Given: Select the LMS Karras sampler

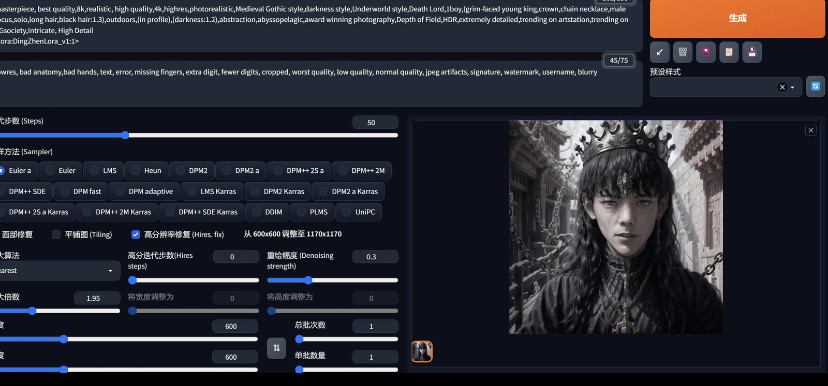Looking at the screenshot, I should point(212,191).
